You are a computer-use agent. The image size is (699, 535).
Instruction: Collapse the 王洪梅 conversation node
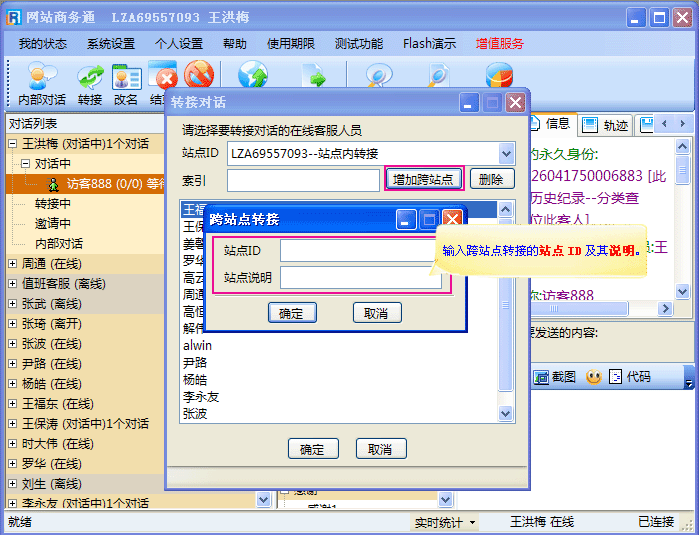[12, 144]
